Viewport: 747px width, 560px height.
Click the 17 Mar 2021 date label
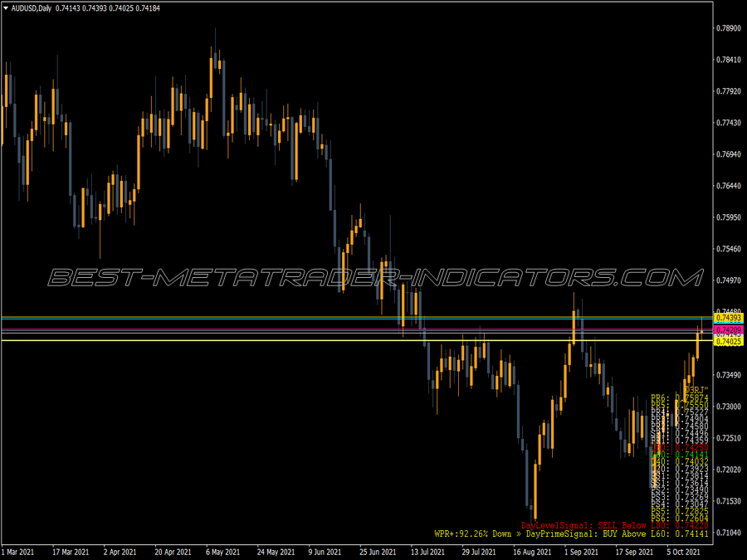coord(70,552)
